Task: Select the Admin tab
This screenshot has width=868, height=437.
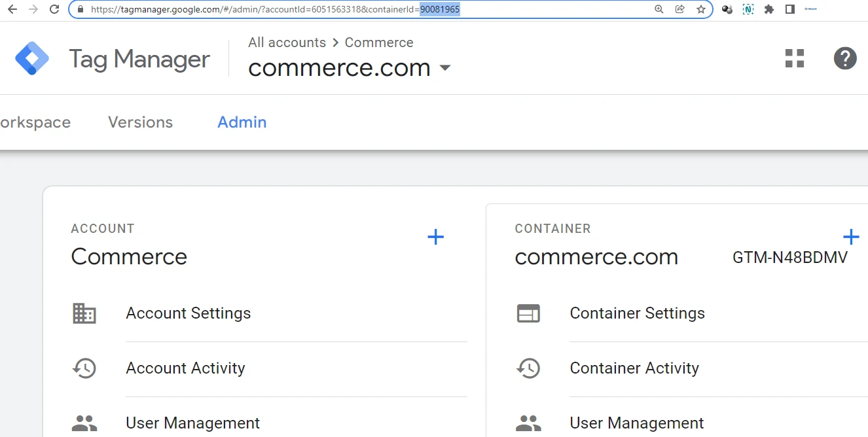Action: point(242,122)
